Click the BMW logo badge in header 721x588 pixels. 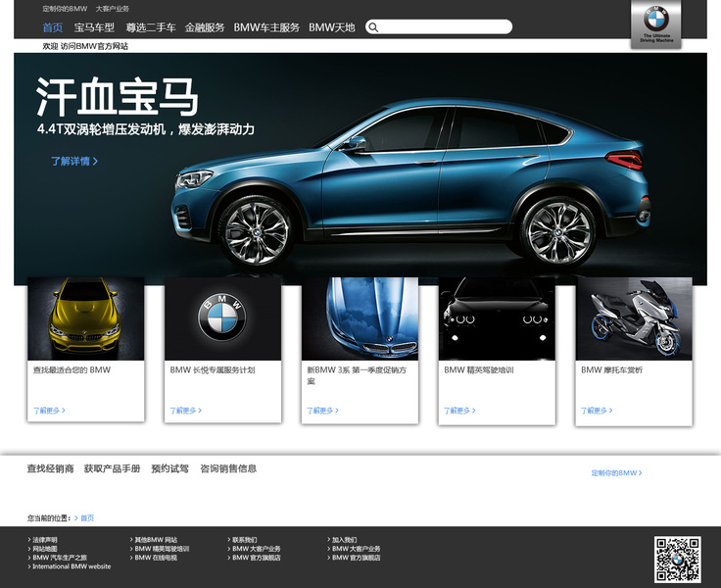pyautogui.click(x=656, y=24)
